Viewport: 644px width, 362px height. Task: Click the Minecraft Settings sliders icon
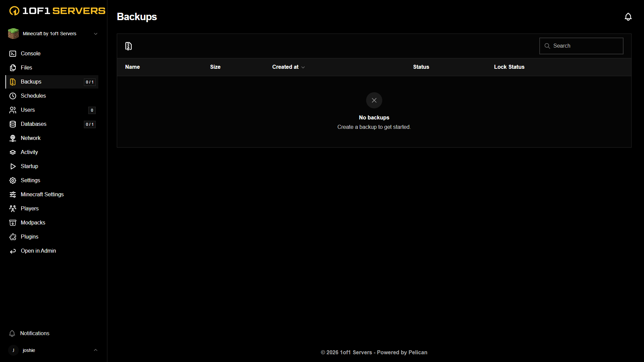(x=13, y=195)
